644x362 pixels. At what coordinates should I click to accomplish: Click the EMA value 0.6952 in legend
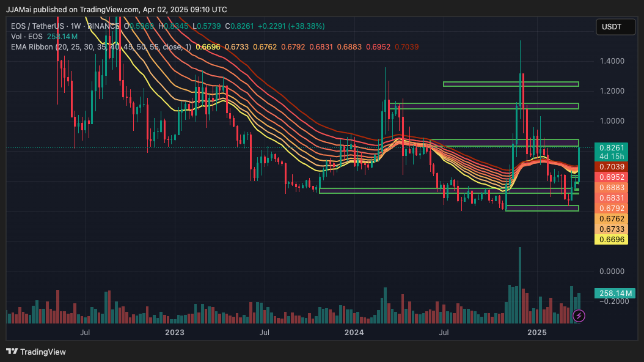coord(378,47)
